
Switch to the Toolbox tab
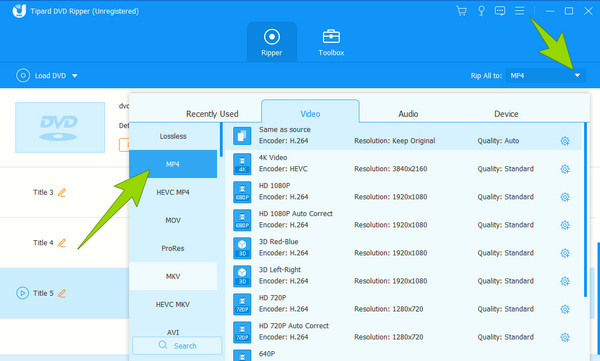point(331,42)
